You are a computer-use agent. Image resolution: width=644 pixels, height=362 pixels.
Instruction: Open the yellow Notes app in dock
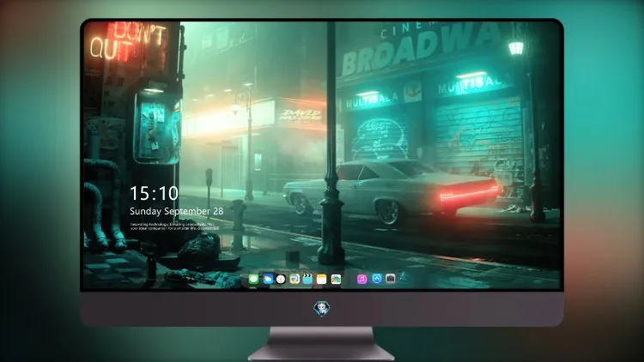pos(322,279)
